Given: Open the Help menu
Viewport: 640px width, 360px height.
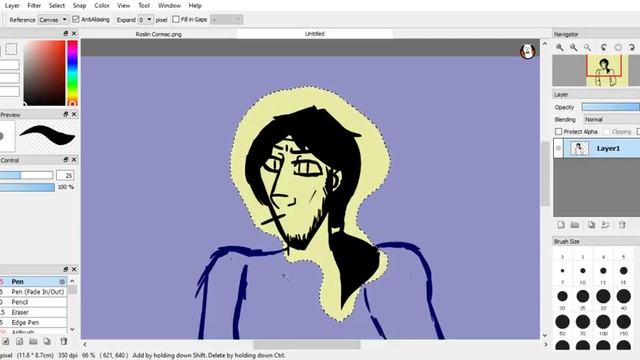Looking at the screenshot, I should tap(195, 6).
